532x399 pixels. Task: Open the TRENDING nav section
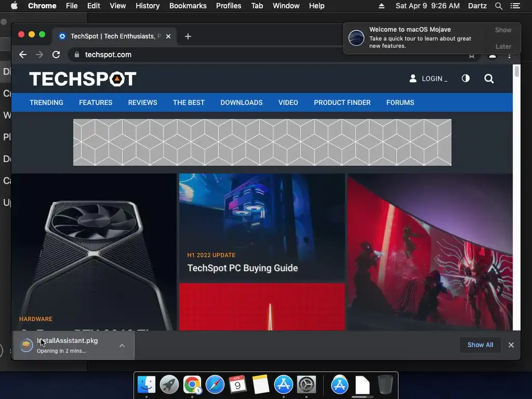[x=46, y=102]
